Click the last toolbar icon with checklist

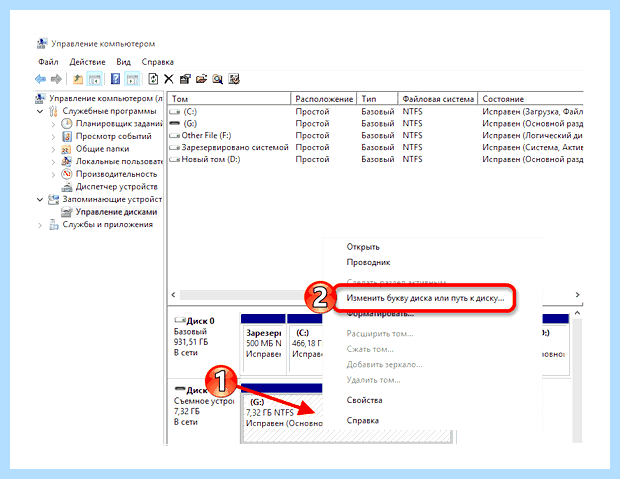tap(234, 79)
